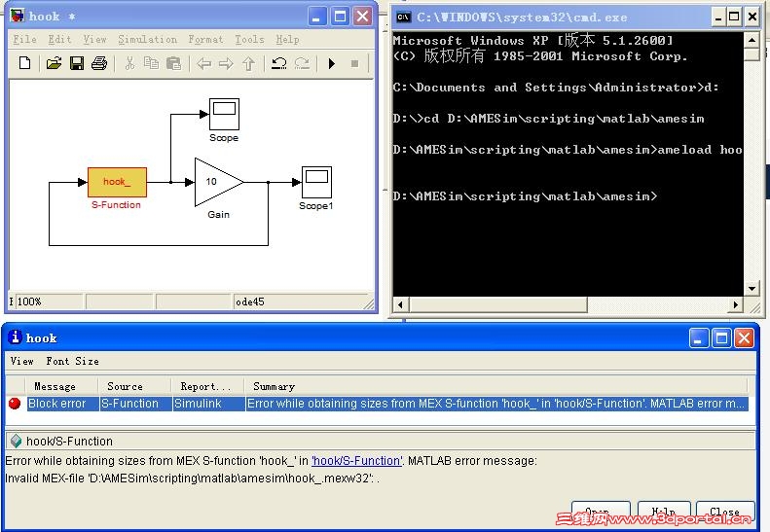This screenshot has height=532, width=770.
Task: Click the cmd.exe icon in console title bar
Action: (x=403, y=18)
